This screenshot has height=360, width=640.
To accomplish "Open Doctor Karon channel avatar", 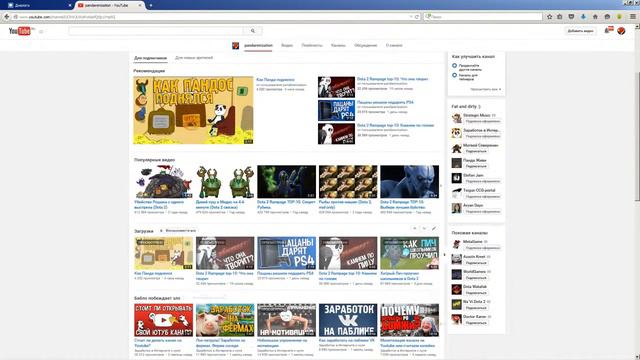I will [456, 319].
